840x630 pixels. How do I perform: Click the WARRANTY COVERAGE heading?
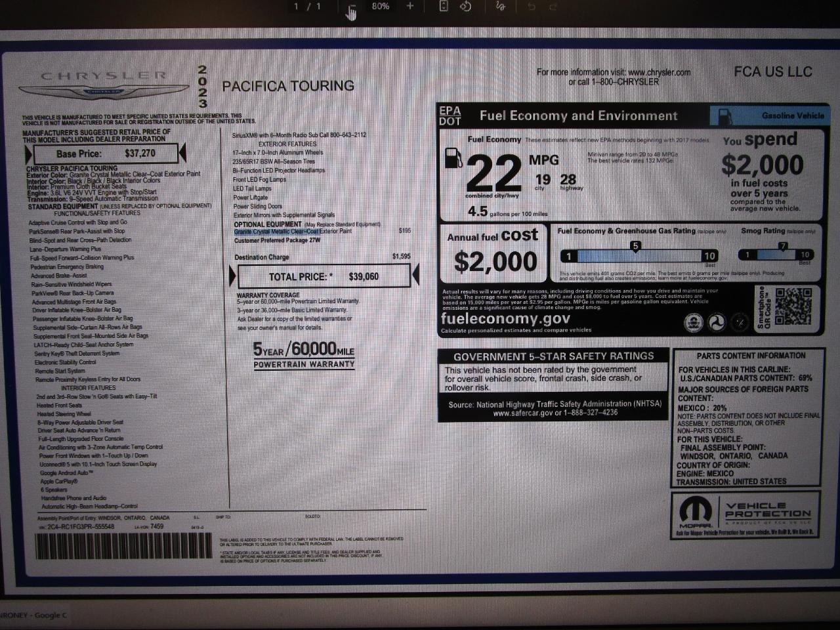coord(268,295)
